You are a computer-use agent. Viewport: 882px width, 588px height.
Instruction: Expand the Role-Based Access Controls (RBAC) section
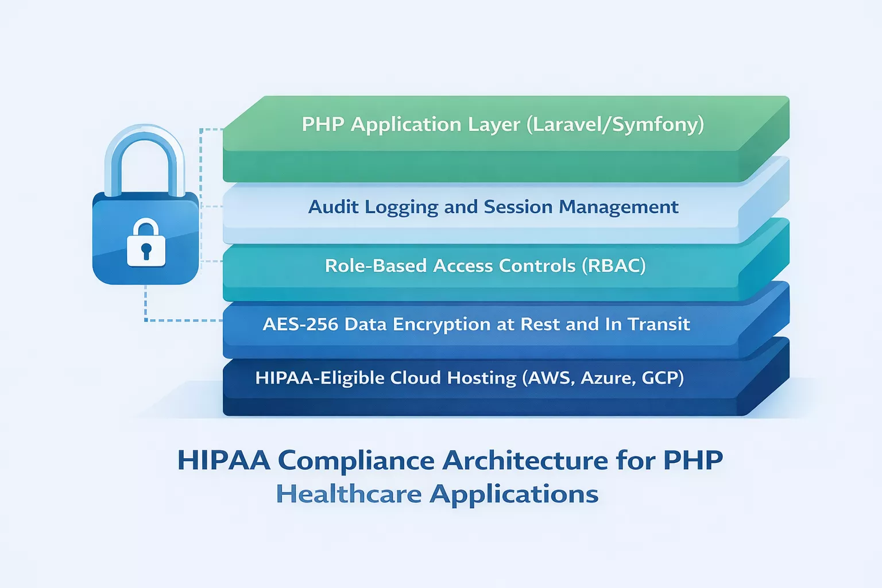pyautogui.click(x=485, y=266)
